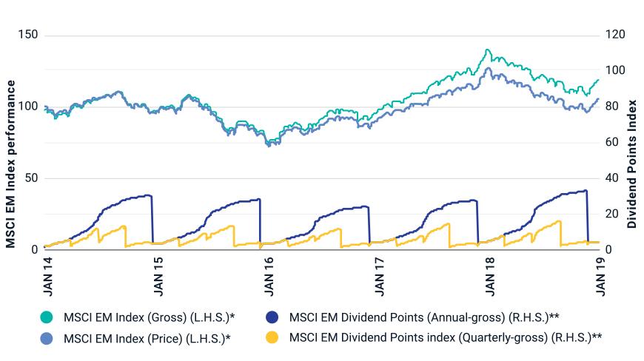Click the 60 tick on the right axis
644x361 pixels.
[x=614, y=143]
